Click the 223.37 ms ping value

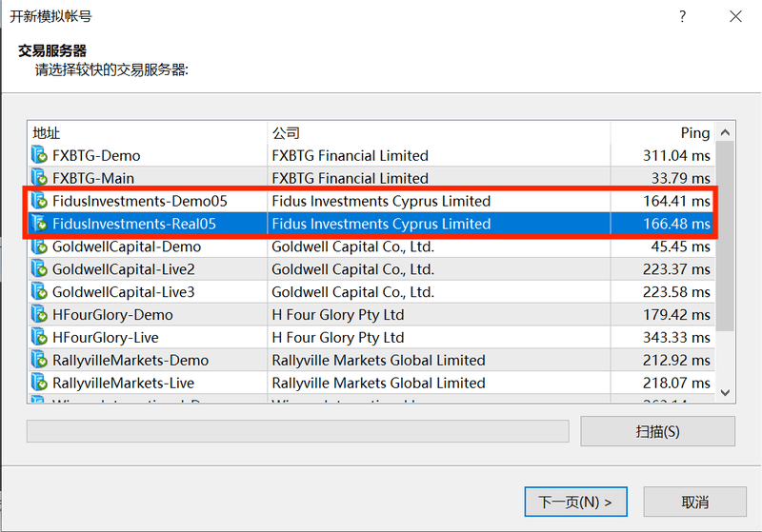[676, 269]
